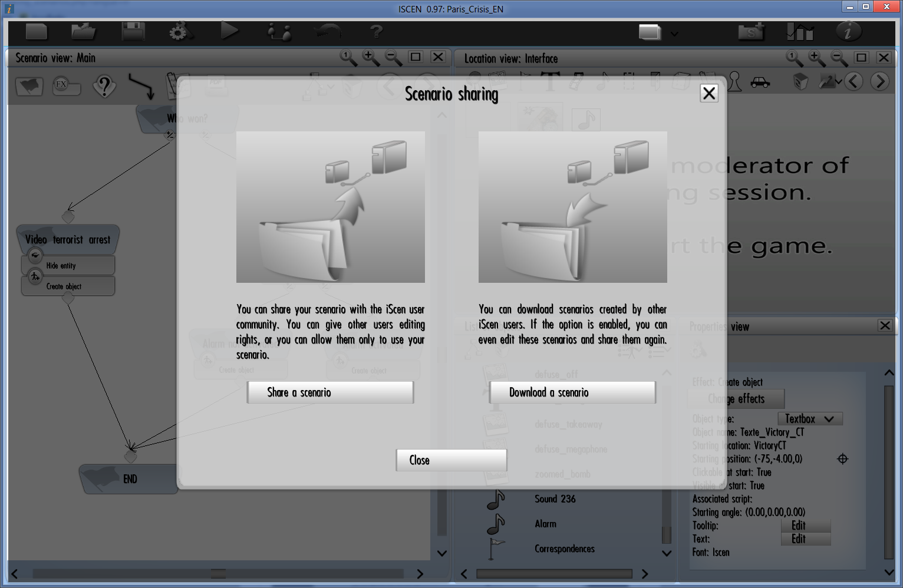Click the add scenario S-plus folder icon

(x=752, y=31)
